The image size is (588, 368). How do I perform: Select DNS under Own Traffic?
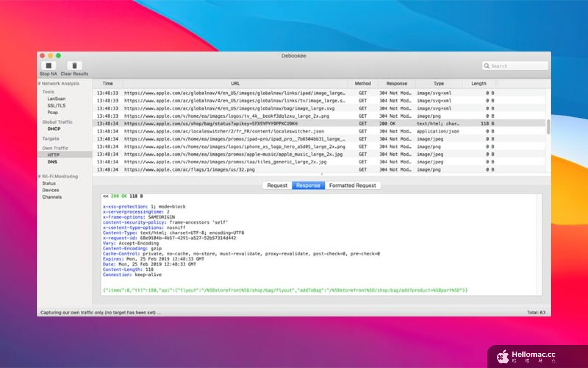[x=52, y=162]
